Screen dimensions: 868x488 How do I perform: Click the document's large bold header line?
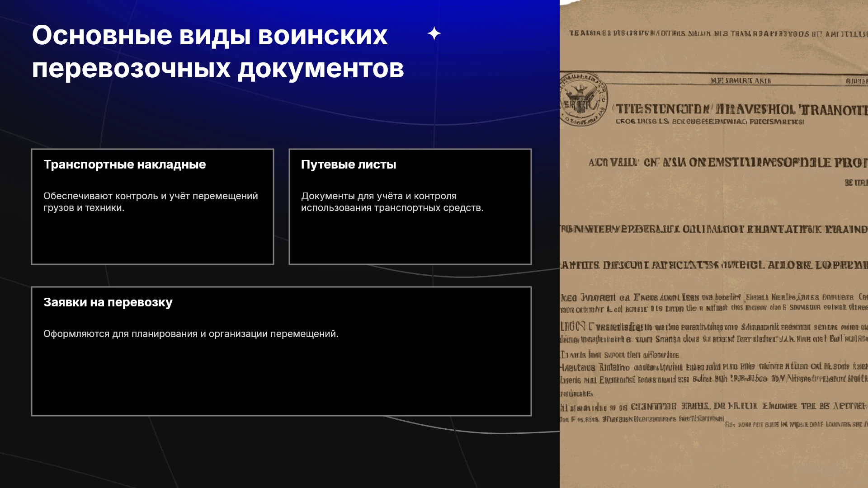click(x=741, y=110)
